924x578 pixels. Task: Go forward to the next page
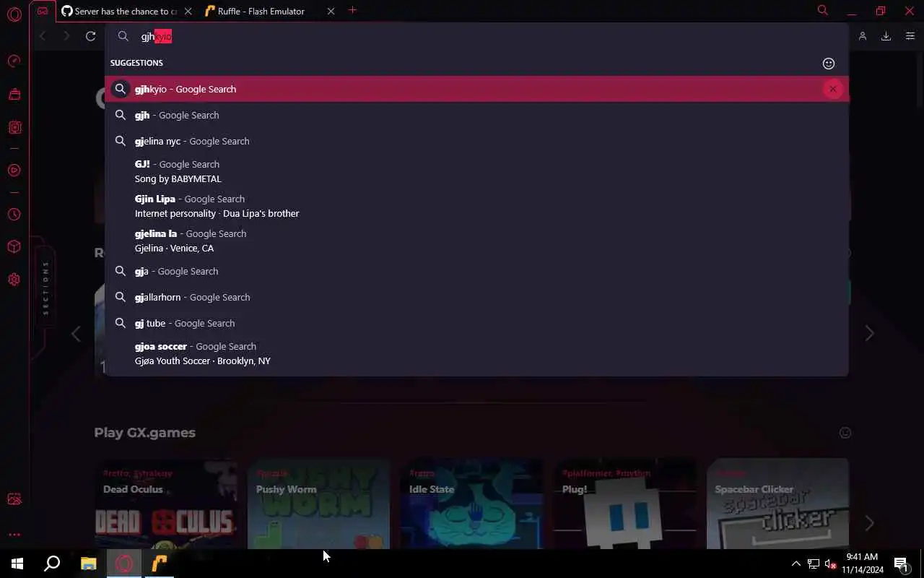point(66,36)
